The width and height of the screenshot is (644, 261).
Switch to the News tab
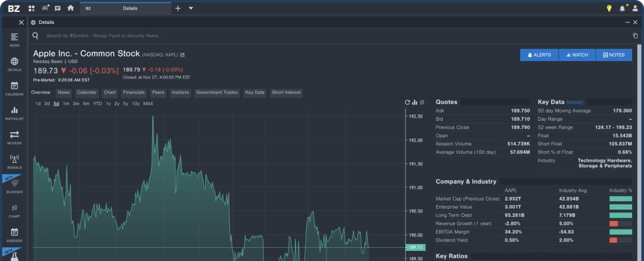click(x=64, y=92)
